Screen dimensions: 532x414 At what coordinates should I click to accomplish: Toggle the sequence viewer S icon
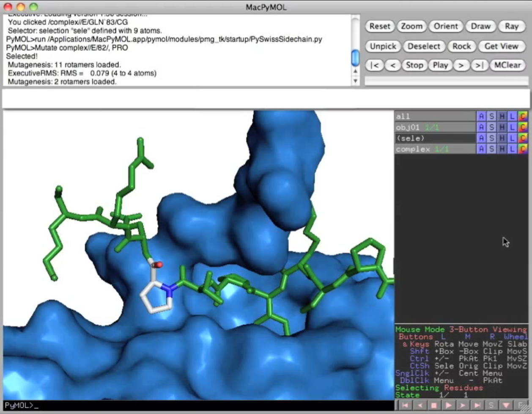point(491,406)
